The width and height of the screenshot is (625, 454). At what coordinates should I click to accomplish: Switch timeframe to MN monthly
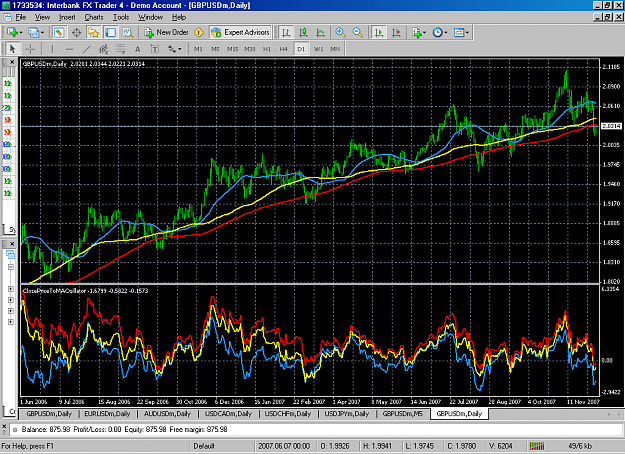pos(335,49)
